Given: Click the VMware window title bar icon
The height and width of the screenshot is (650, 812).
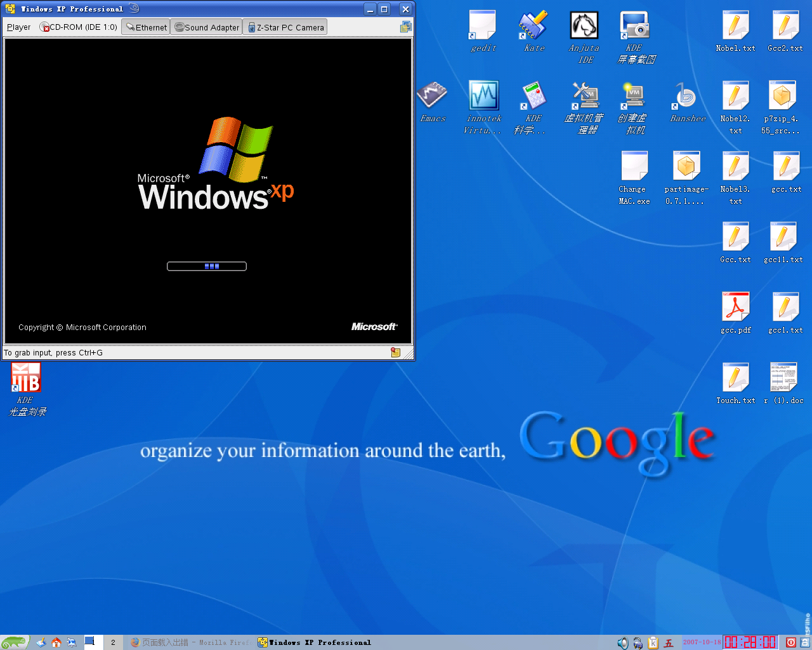Looking at the screenshot, I should (10, 9).
